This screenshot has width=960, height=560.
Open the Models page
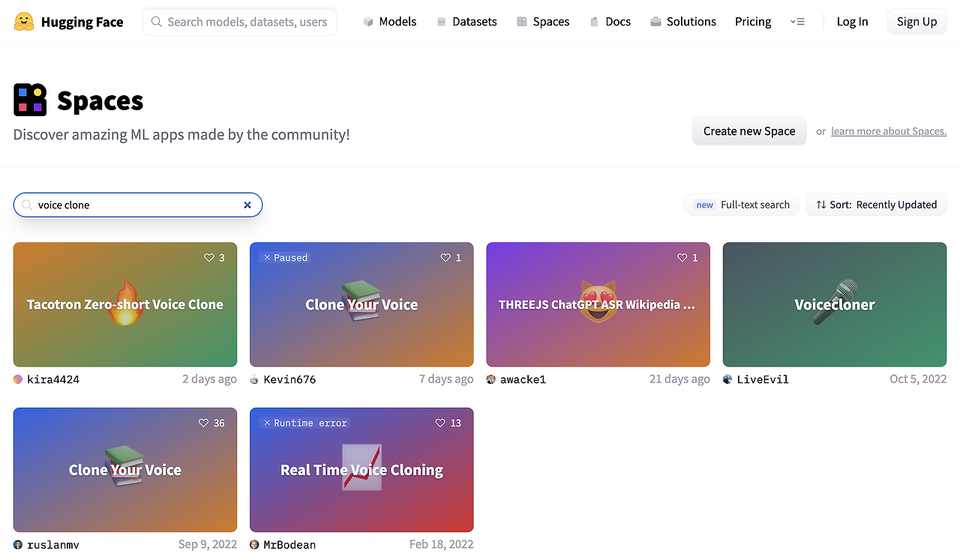click(x=389, y=22)
